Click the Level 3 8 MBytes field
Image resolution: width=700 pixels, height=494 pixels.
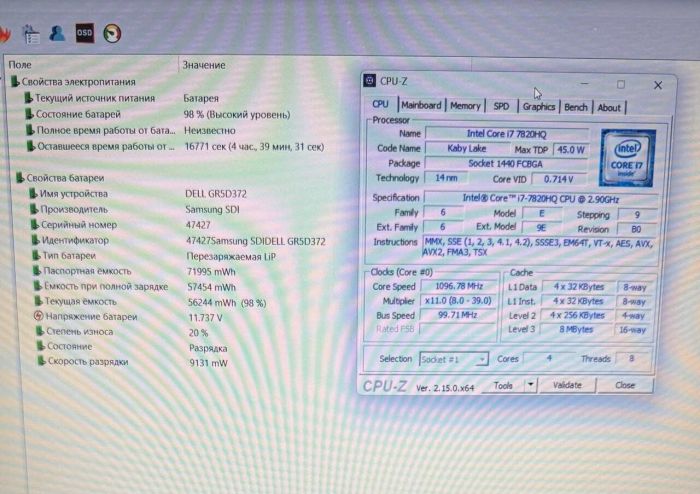click(576, 330)
